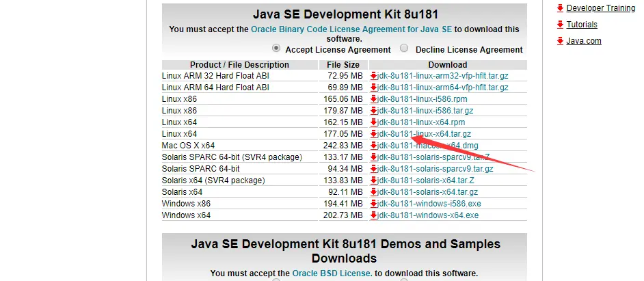
Task: Click the Java SE Development Kit 8u181 heading
Action: [x=345, y=14]
